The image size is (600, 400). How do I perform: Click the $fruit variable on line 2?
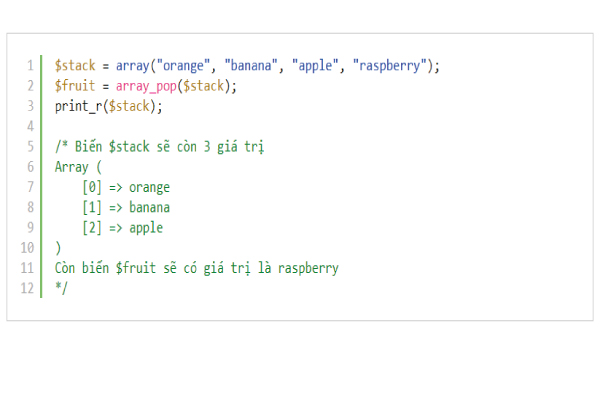(x=75, y=86)
